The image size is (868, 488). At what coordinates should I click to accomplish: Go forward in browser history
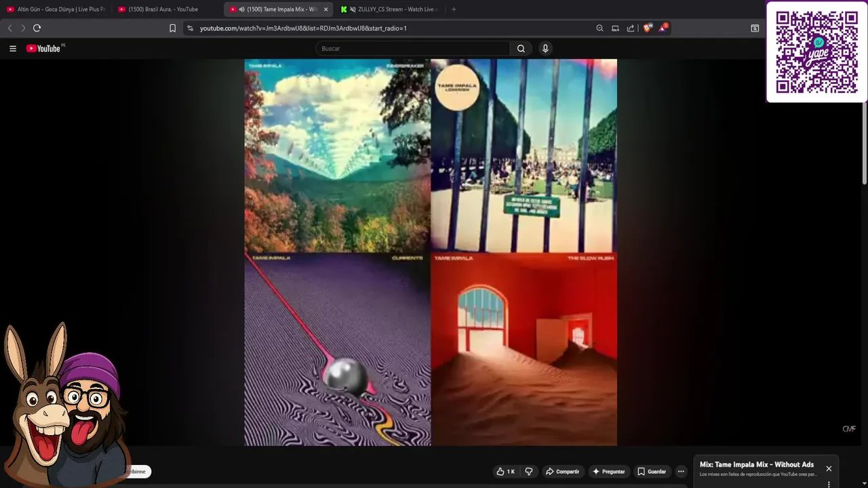[x=23, y=28]
